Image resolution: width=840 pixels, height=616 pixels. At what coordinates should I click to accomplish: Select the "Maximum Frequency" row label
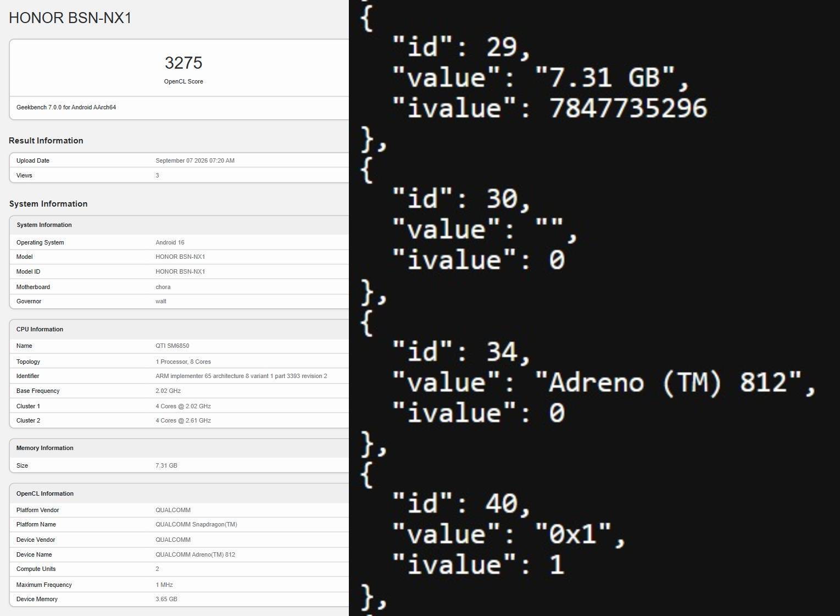click(x=44, y=585)
